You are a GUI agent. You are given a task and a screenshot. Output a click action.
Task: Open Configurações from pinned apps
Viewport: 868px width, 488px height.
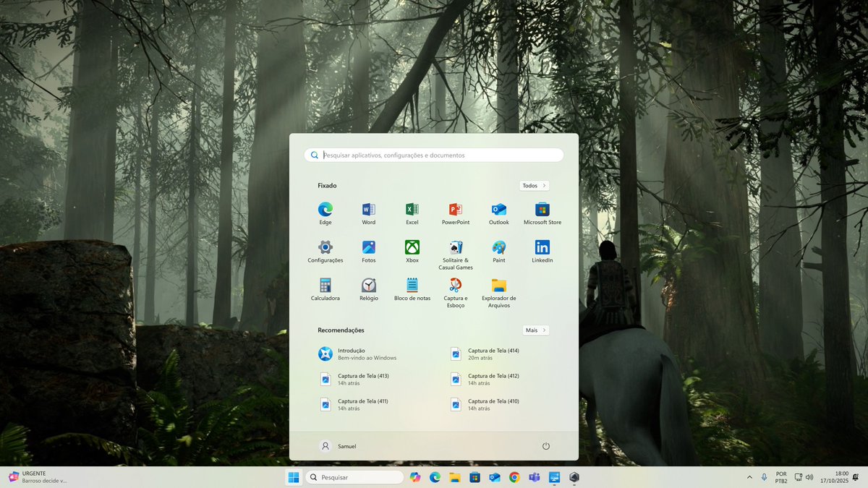point(325,251)
